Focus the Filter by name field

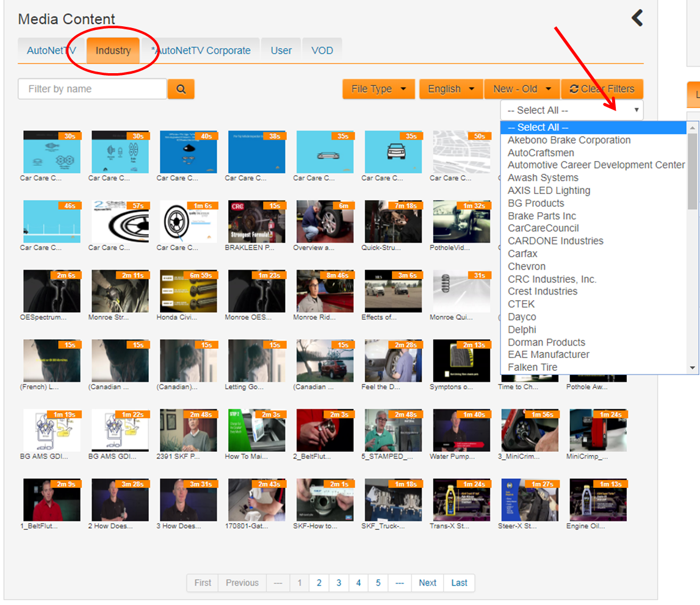(x=92, y=89)
